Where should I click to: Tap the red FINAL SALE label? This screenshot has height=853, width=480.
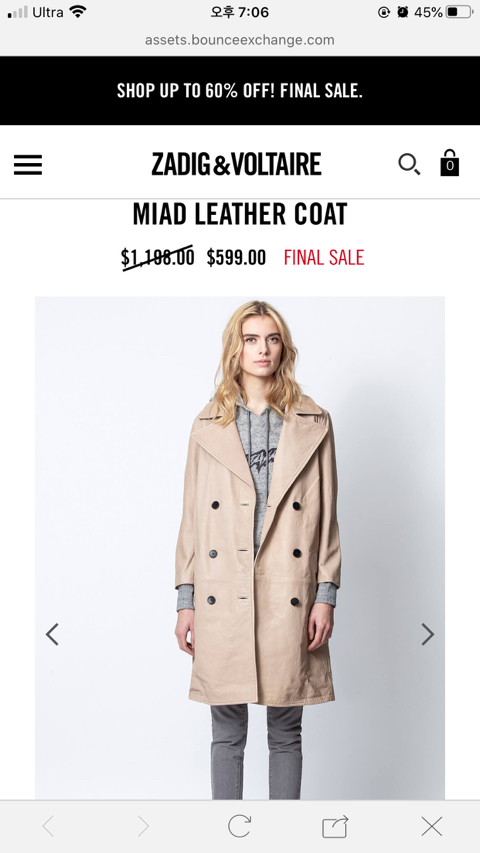pyautogui.click(x=324, y=257)
